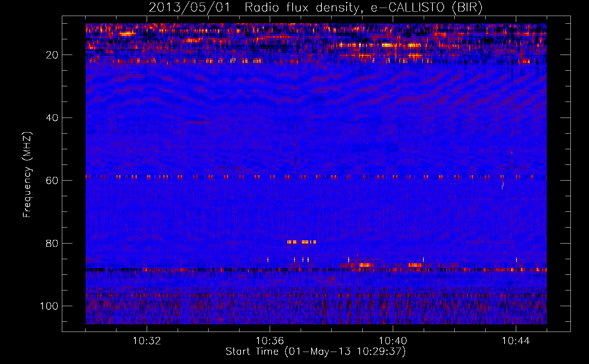Click the 40 MHz frequency tick label

[x=52, y=118]
